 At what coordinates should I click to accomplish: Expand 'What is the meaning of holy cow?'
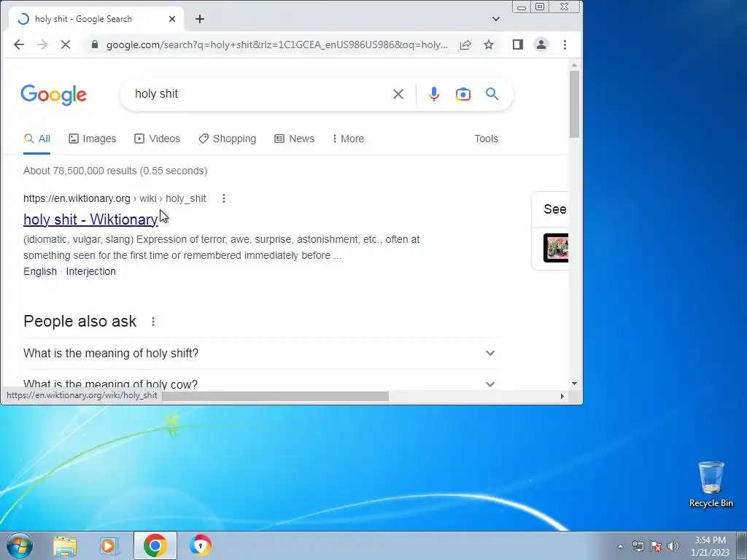(x=260, y=384)
